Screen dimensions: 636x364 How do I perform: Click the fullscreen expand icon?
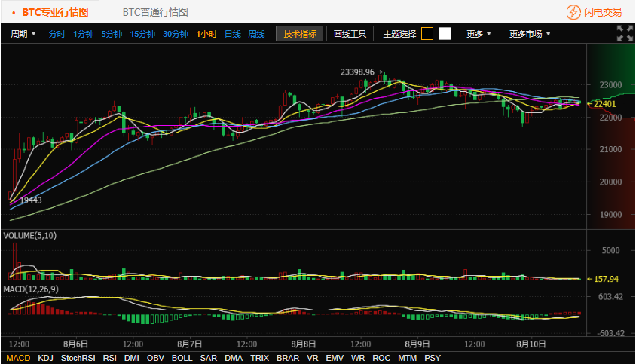coord(624,33)
